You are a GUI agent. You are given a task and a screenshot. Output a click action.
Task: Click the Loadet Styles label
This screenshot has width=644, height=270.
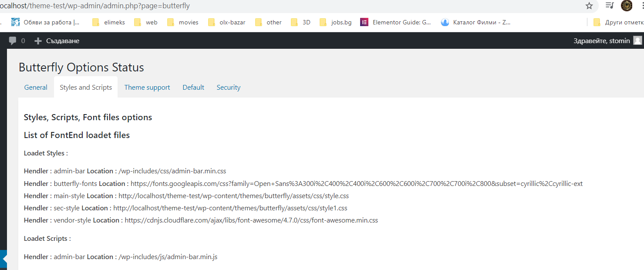pyautogui.click(x=46, y=153)
